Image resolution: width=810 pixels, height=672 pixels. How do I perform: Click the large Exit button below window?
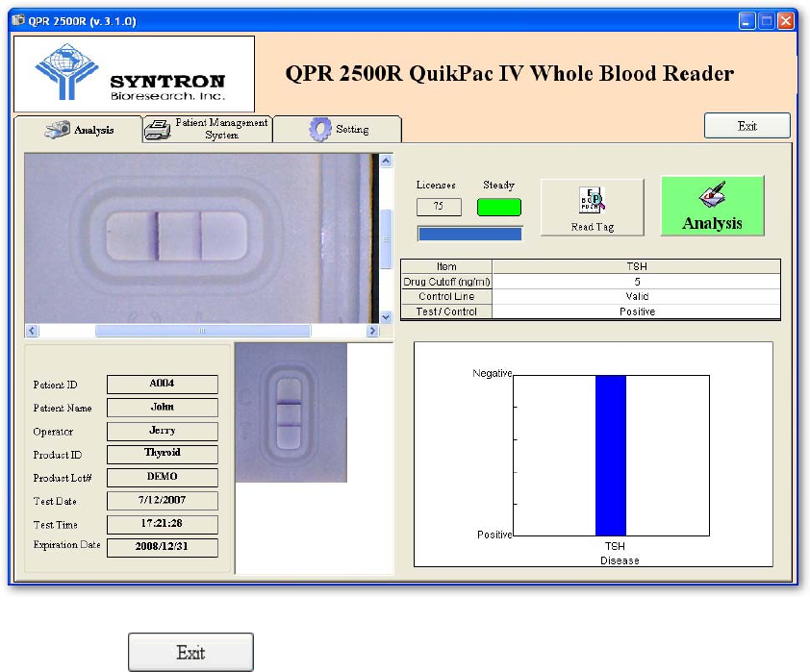click(x=190, y=653)
